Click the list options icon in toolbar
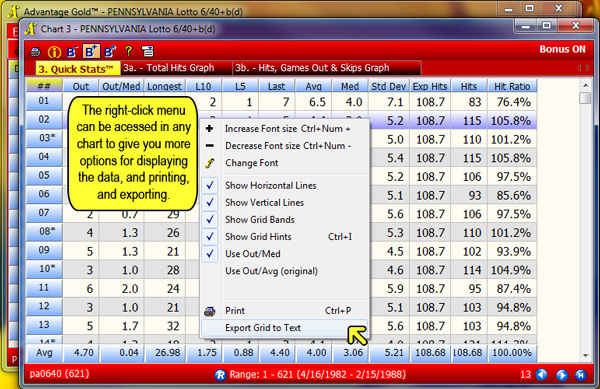The height and width of the screenshot is (389, 600). point(147,51)
